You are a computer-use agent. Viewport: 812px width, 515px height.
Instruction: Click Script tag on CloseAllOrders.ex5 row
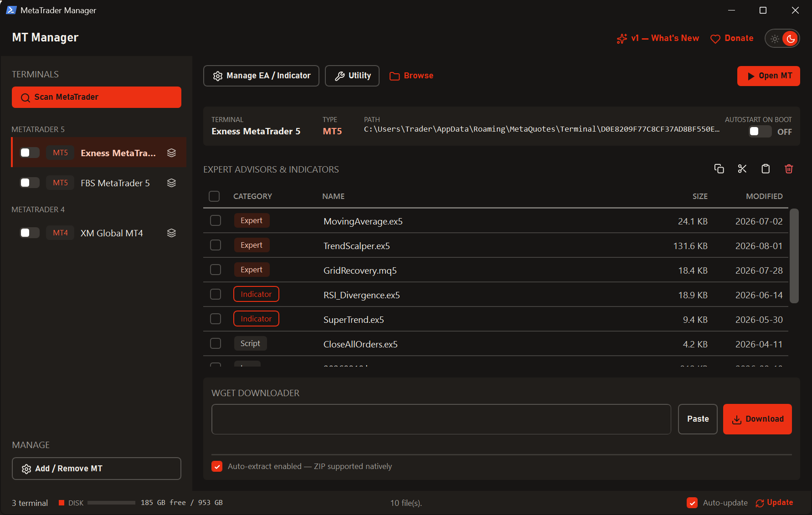(250, 343)
